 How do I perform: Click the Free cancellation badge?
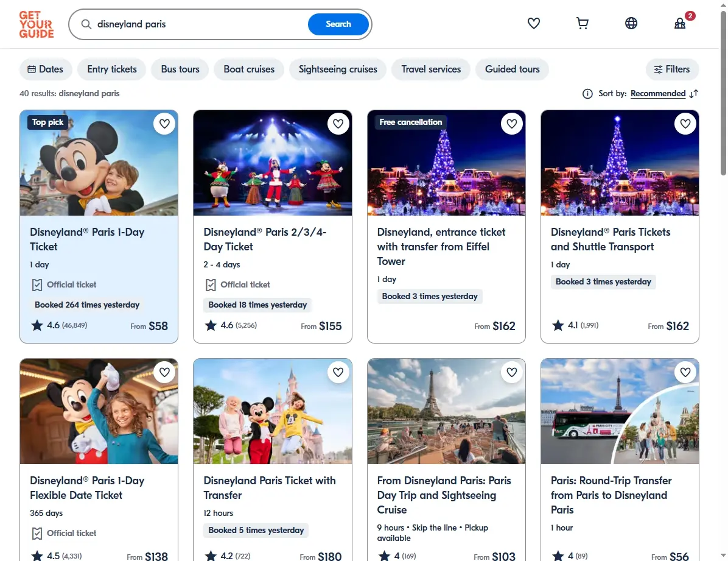[x=410, y=122]
